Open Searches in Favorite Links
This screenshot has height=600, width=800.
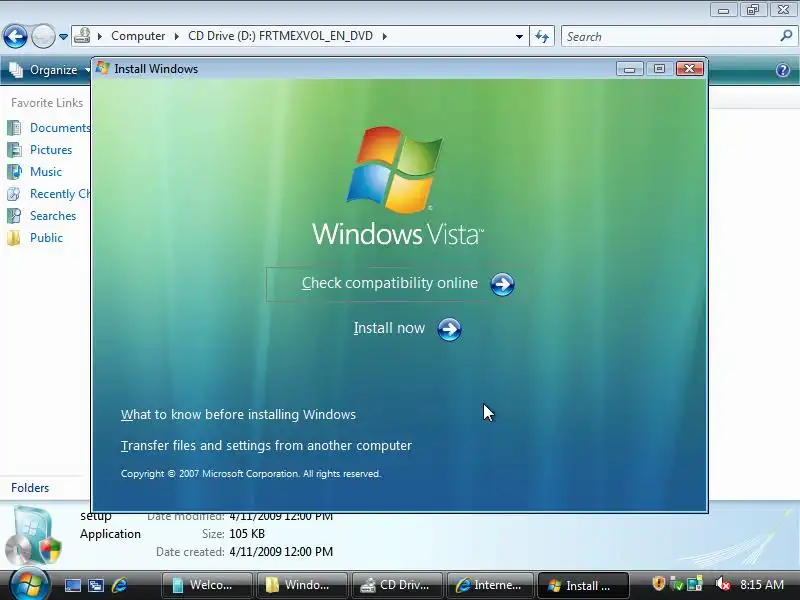(x=53, y=216)
